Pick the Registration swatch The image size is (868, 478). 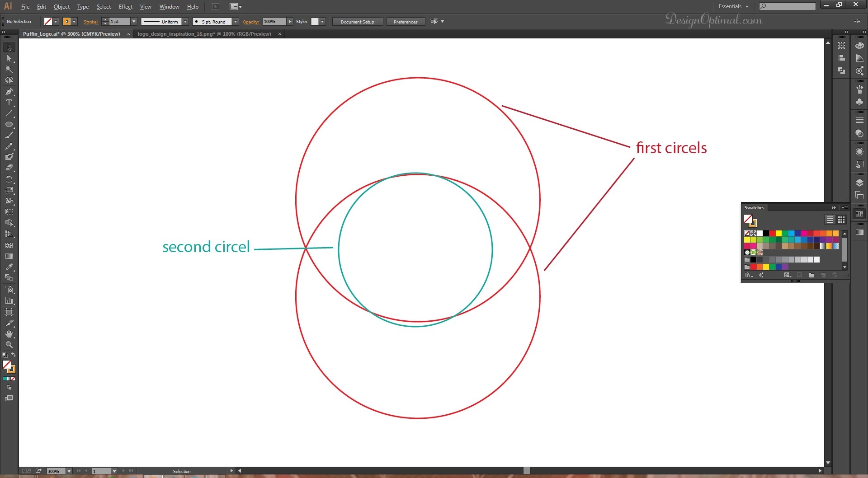coord(753,234)
